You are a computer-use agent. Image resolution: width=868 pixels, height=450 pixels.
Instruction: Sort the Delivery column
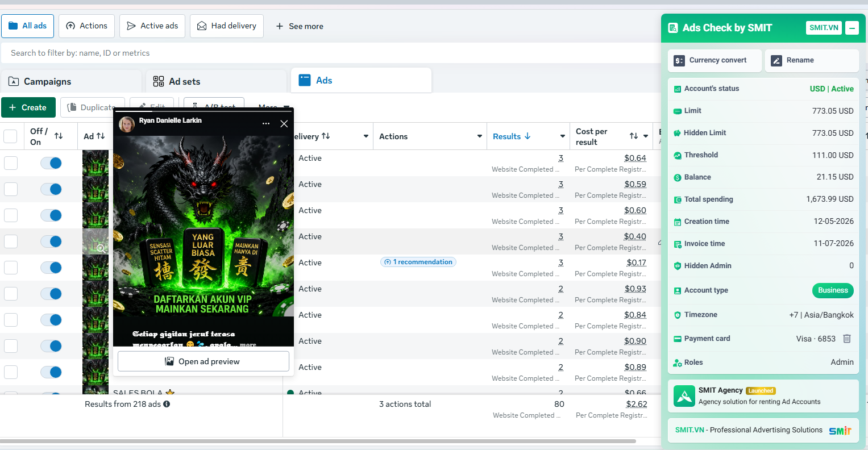(326, 136)
